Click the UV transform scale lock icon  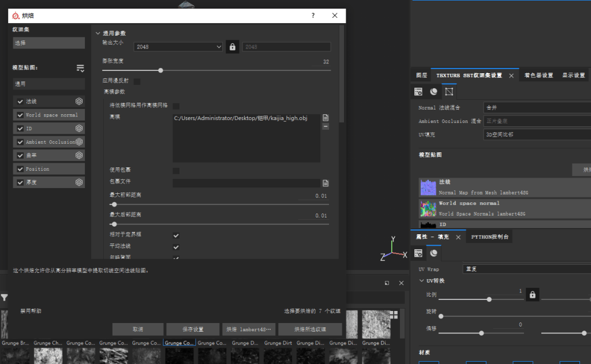pyautogui.click(x=532, y=295)
